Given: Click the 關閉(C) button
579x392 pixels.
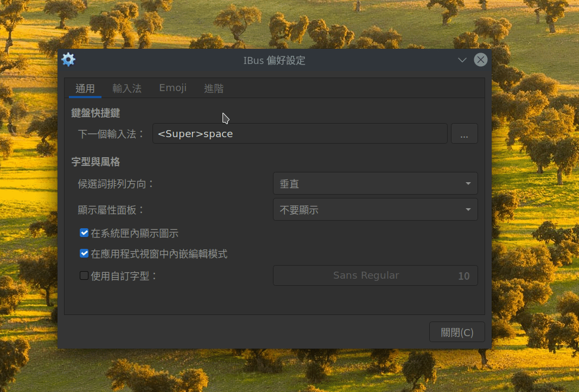Looking at the screenshot, I should tap(457, 332).
